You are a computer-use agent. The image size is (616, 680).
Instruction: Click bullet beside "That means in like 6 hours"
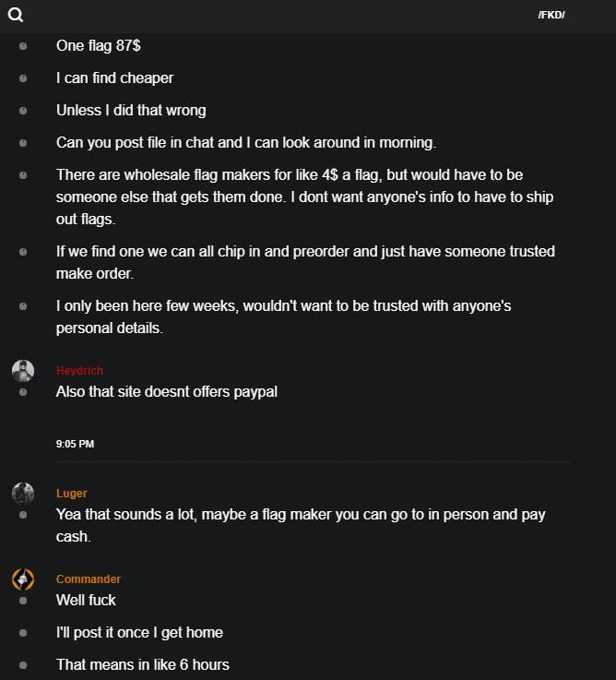coord(23,664)
